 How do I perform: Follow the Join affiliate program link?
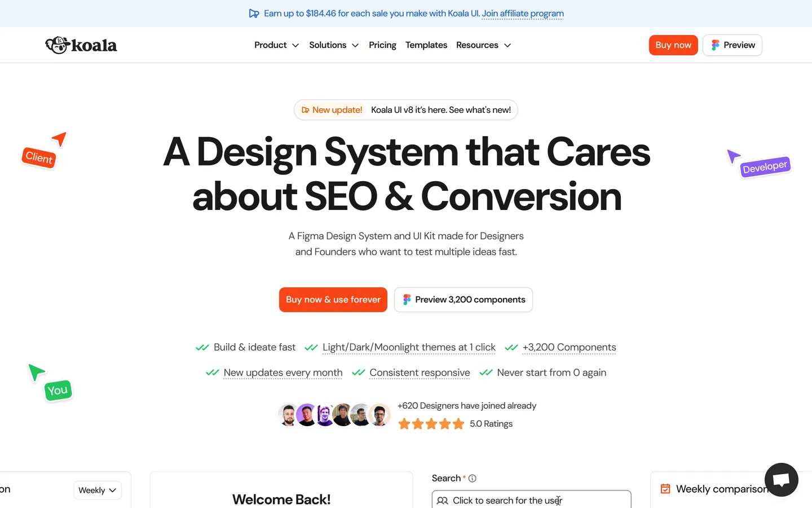(523, 14)
